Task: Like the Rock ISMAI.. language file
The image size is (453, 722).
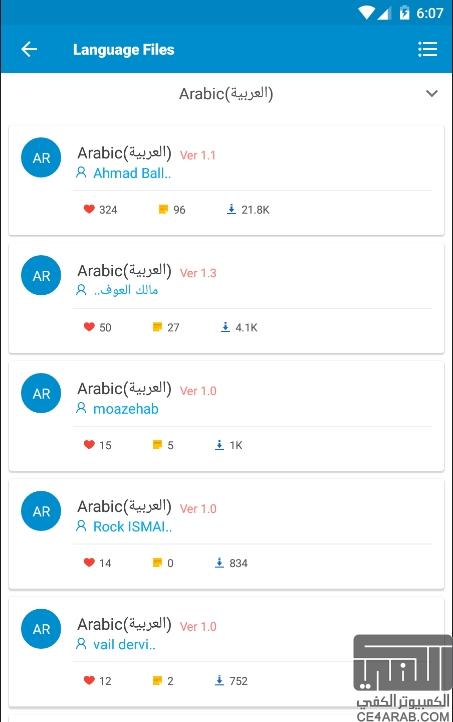Action: 89,562
